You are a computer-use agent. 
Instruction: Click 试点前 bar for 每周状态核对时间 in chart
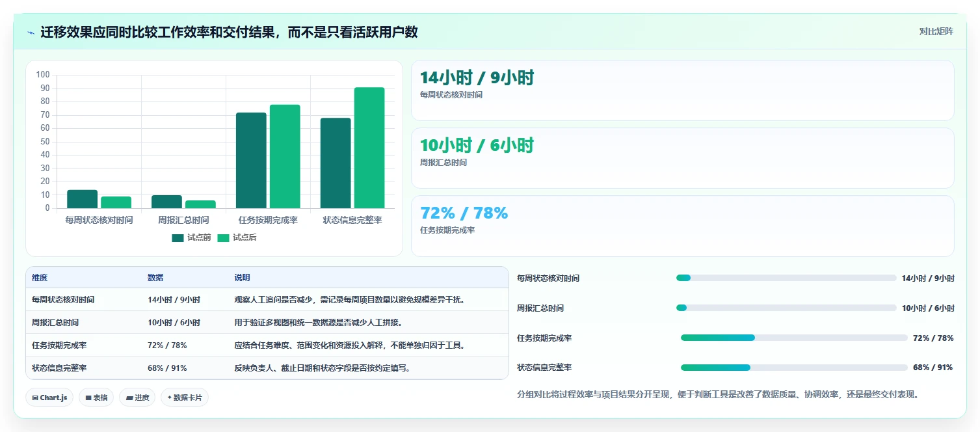[82, 199]
